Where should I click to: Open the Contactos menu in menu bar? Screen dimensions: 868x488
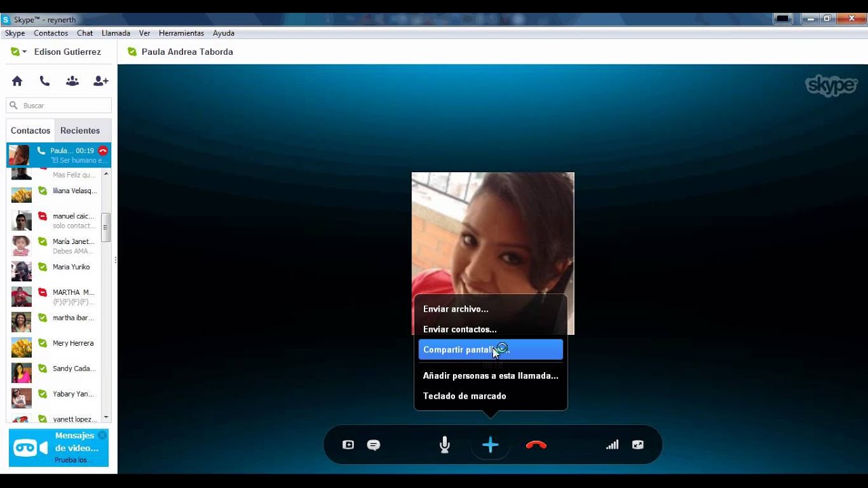pyautogui.click(x=51, y=33)
